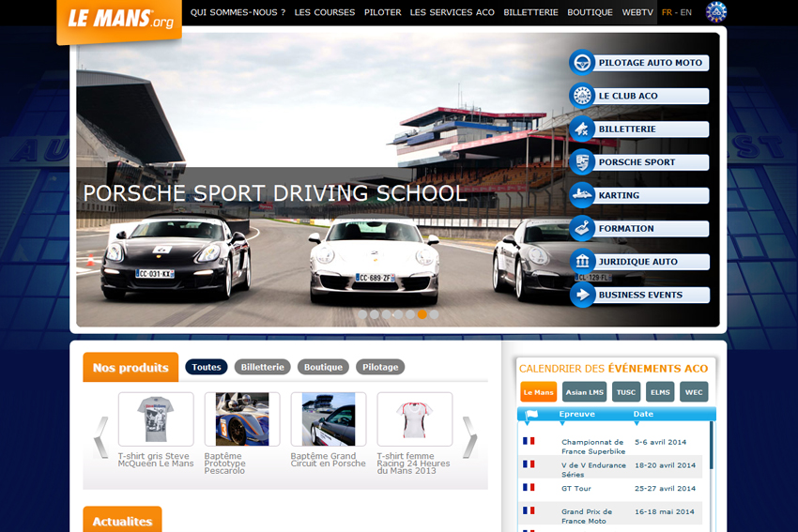The image size is (798, 532).
Task: Click the Juridique Auto courthouse icon
Action: pyautogui.click(x=582, y=262)
